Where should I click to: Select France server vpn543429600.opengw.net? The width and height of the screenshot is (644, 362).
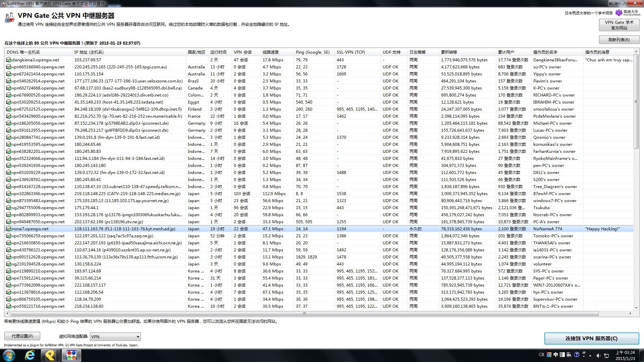point(319,116)
